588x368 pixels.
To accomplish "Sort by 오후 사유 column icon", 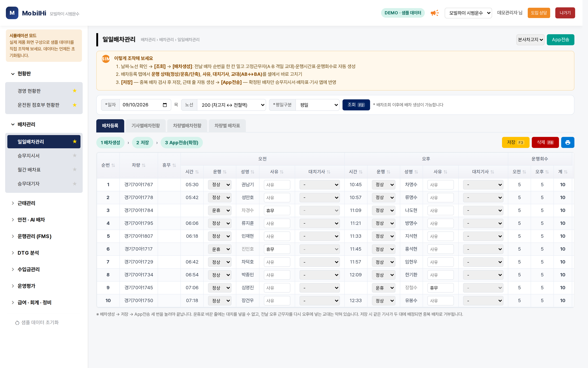I will click(445, 172).
